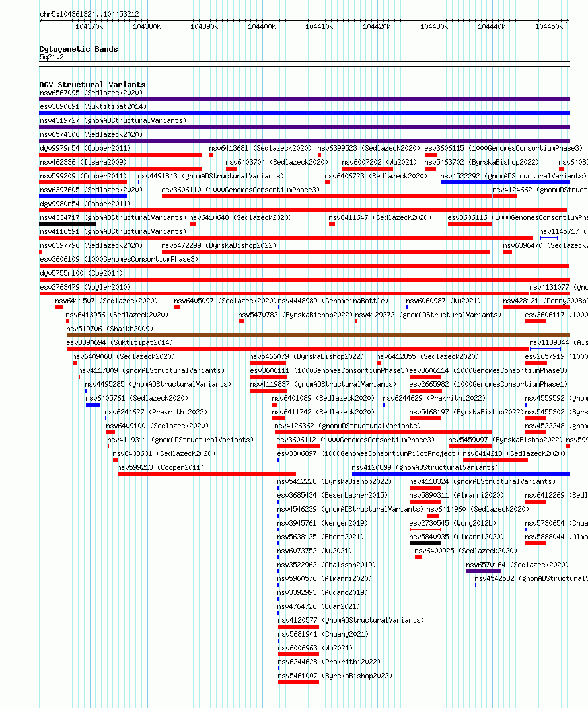Select the nsv6570164 (Sedlazeck2020) label
This screenshot has height=708, width=588.
coord(517,565)
